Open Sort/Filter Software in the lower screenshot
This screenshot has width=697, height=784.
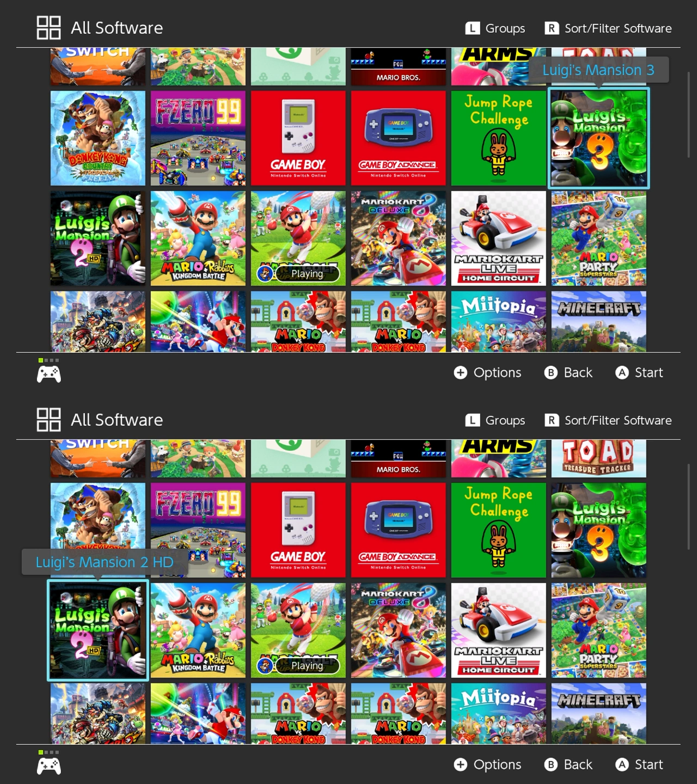pyautogui.click(x=608, y=420)
